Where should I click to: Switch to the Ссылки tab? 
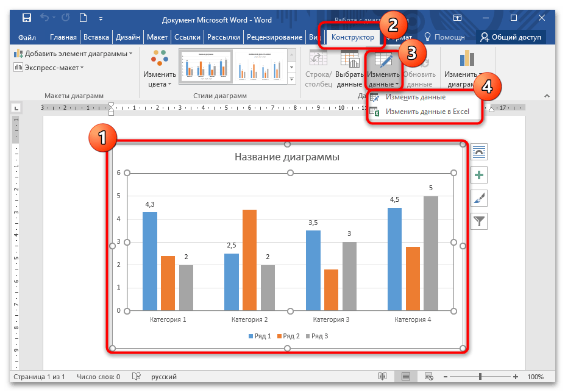click(187, 37)
